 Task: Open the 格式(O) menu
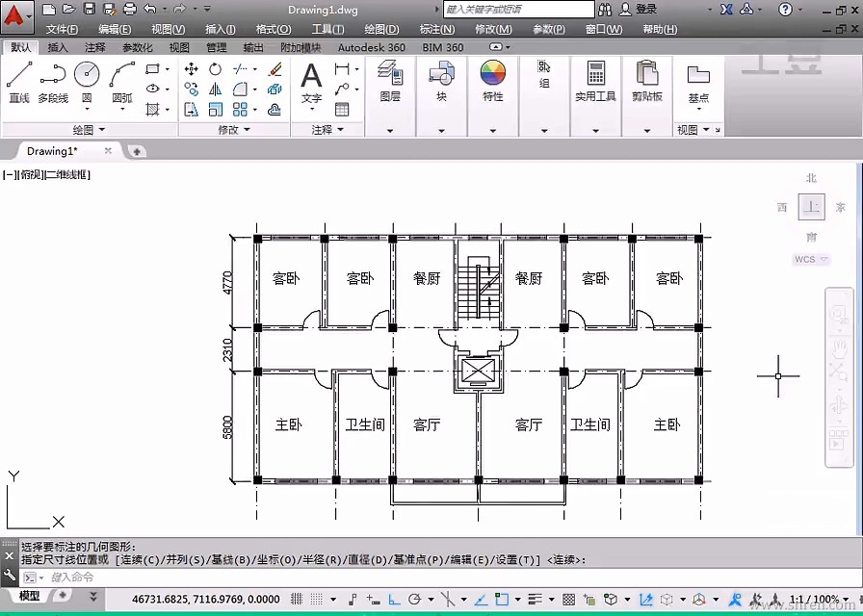coord(273,30)
